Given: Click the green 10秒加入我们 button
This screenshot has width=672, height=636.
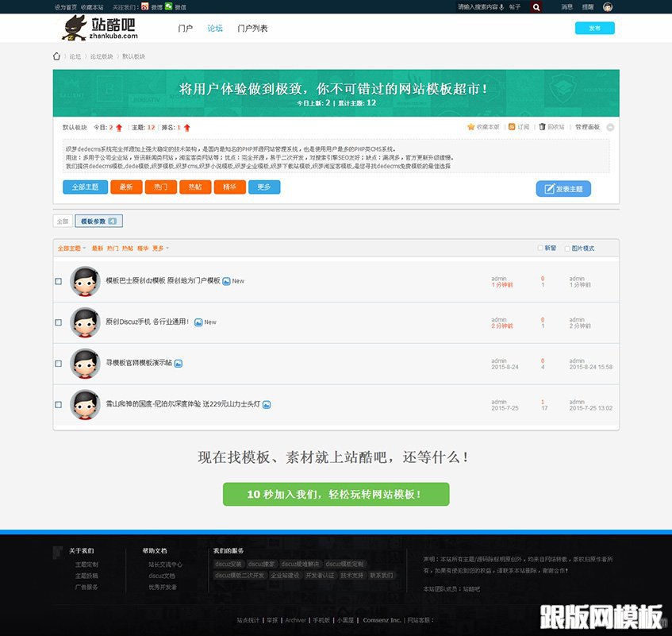Looking at the screenshot, I should tap(336, 494).
